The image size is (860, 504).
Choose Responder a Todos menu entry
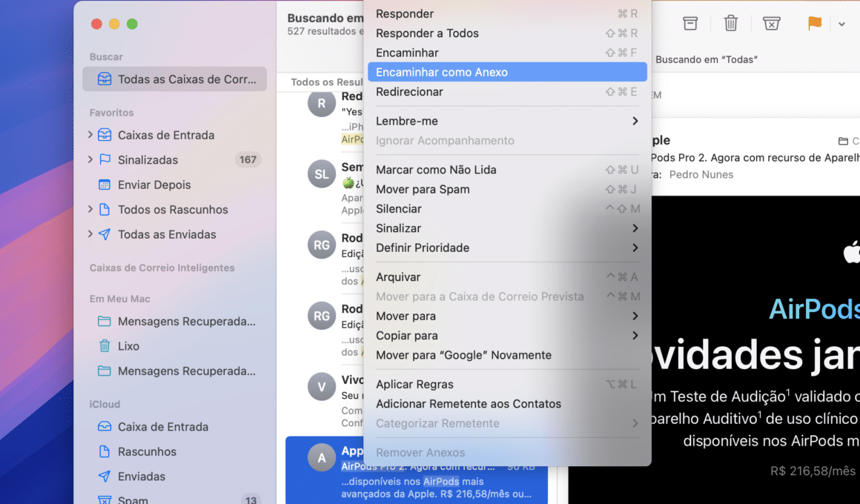pos(507,33)
